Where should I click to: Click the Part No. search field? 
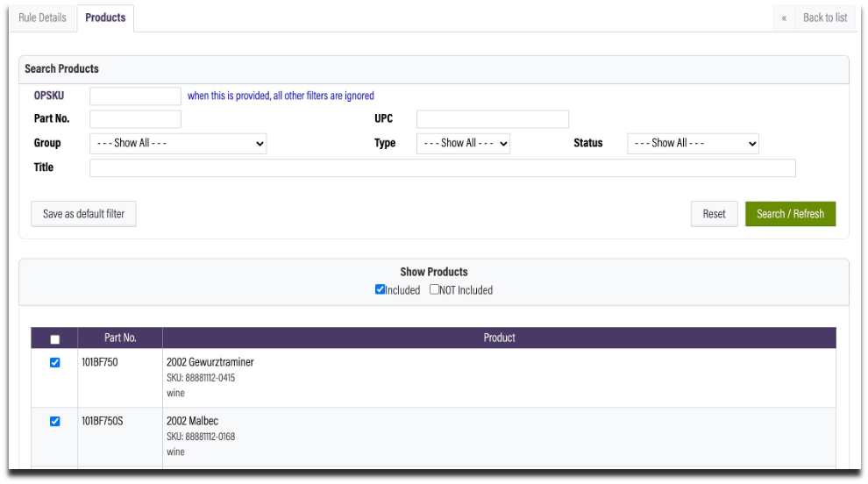click(x=135, y=119)
